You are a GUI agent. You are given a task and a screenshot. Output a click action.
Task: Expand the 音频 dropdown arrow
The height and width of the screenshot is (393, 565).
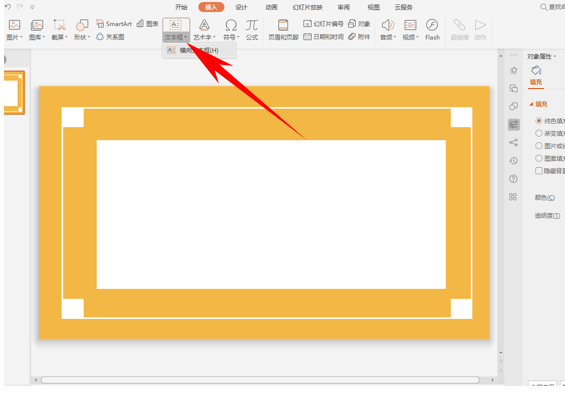[395, 37]
